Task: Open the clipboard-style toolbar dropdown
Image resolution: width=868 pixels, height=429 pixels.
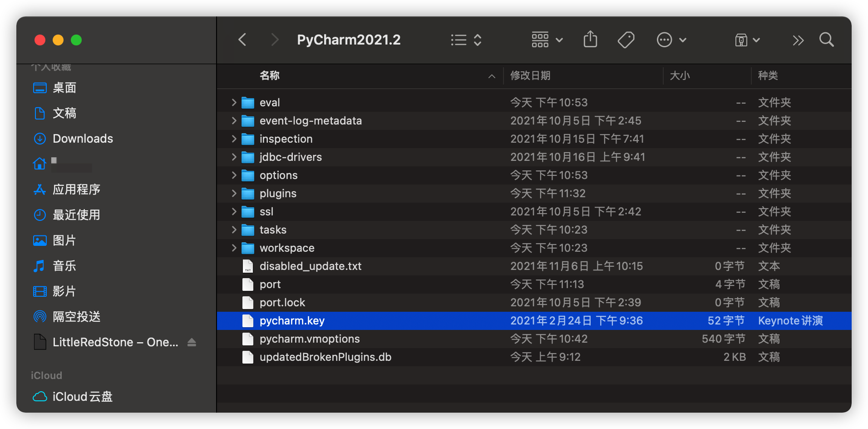Action: (x=747, y=40)
